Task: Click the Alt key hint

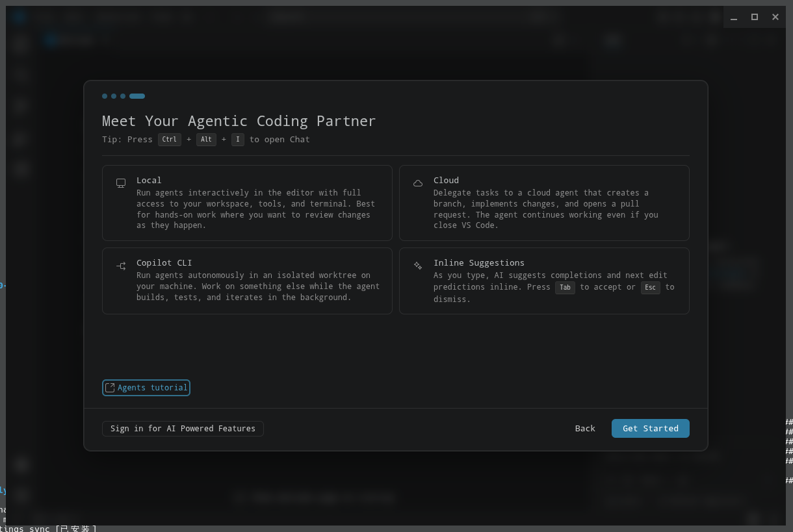Action: click(206, 140)
